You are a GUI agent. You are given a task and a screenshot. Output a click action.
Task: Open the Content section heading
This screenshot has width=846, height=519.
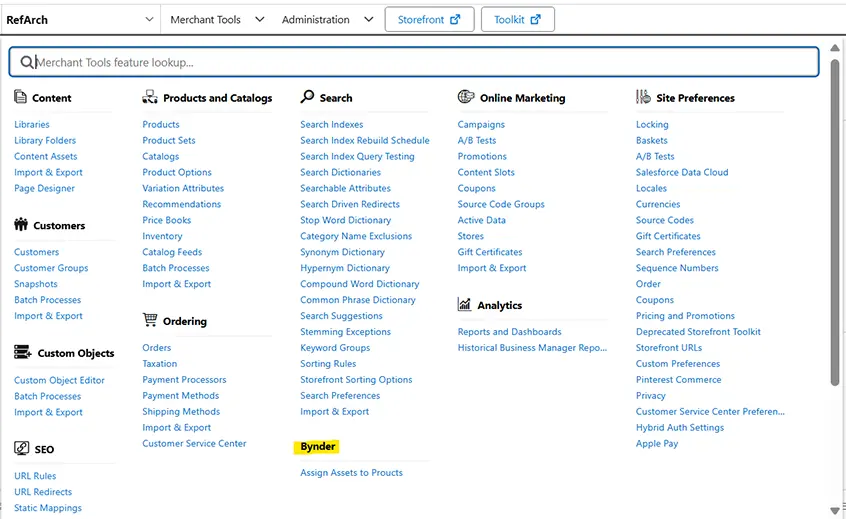[51, 98]
